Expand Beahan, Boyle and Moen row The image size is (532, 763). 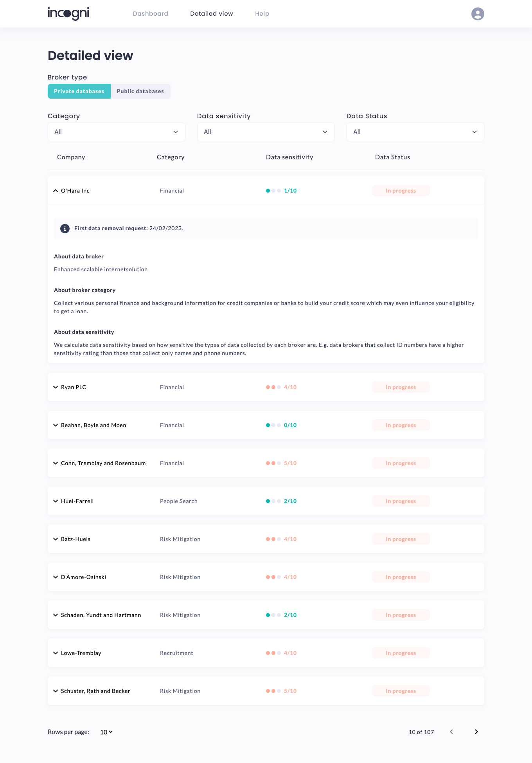click(56, 425)
